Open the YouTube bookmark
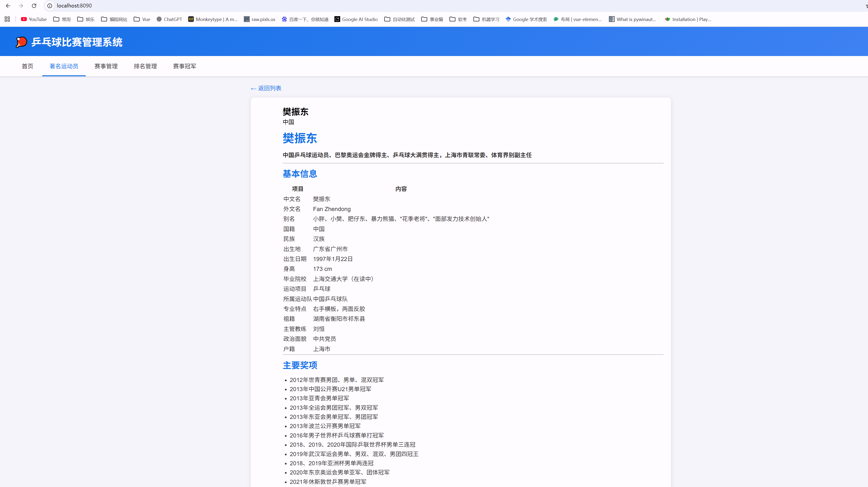Image resolution: width=868 pixels, height=487 pixels. coord(34,19)
